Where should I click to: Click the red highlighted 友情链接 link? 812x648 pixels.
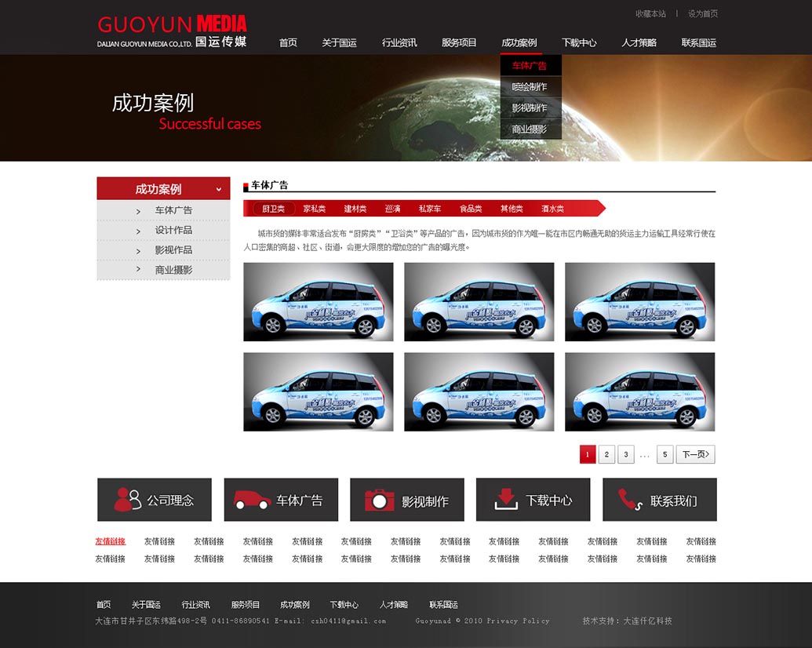[110, 541]
